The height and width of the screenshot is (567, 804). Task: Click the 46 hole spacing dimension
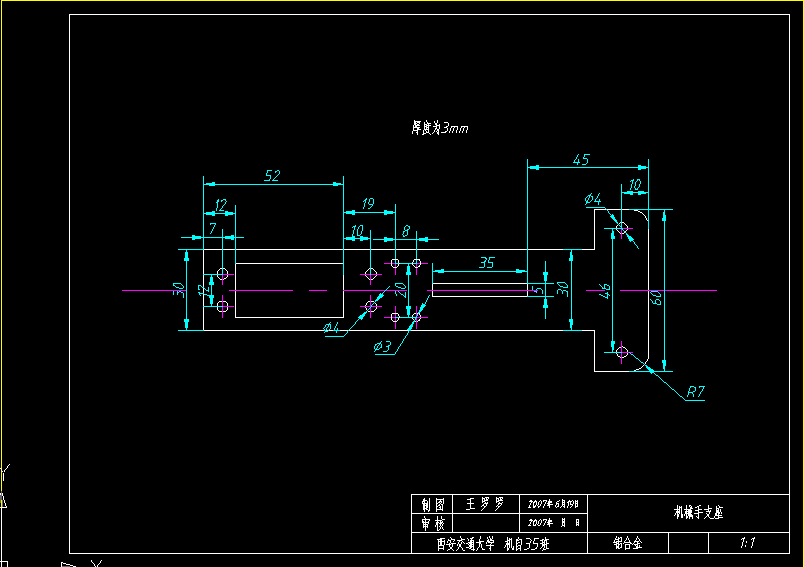[x=605, y=291]
